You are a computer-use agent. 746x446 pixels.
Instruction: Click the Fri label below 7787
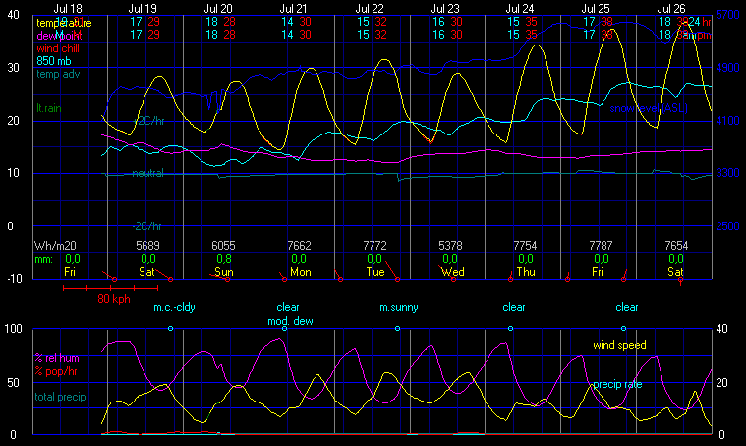(x=598, y=272)
